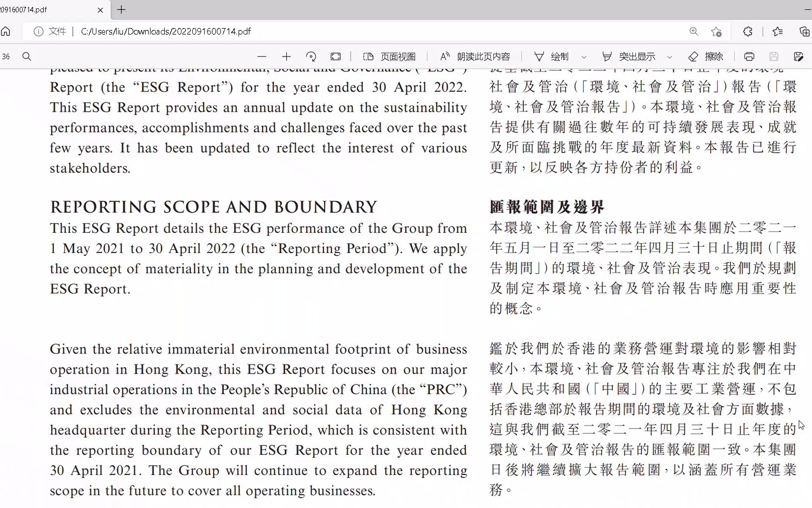Click the address bar file path
Image resolution: width=812 pixels, height=508 pixels.
point(166,32)
